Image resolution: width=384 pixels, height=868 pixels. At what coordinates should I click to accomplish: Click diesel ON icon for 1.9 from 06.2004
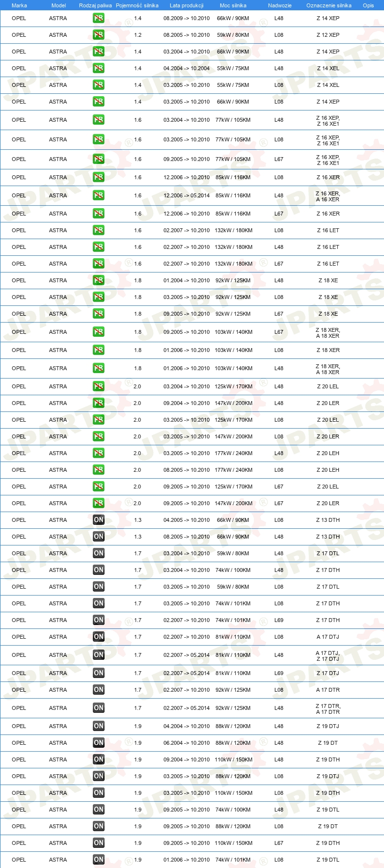click(99, 743)
